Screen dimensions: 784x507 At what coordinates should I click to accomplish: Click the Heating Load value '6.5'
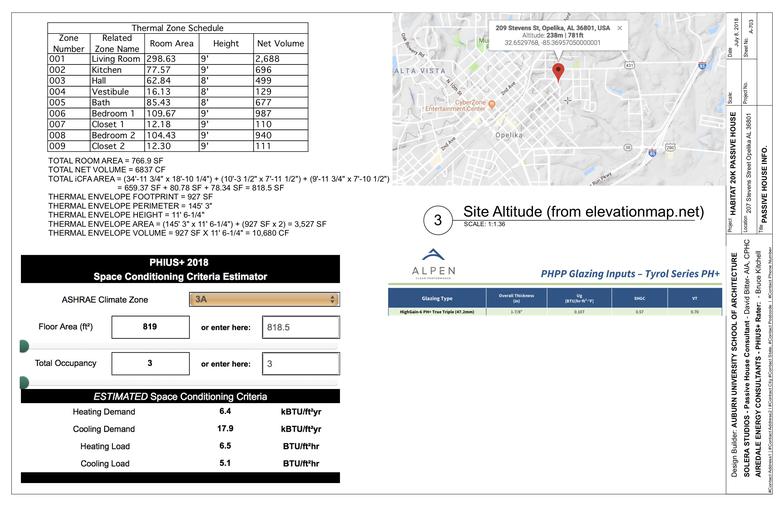225,446
